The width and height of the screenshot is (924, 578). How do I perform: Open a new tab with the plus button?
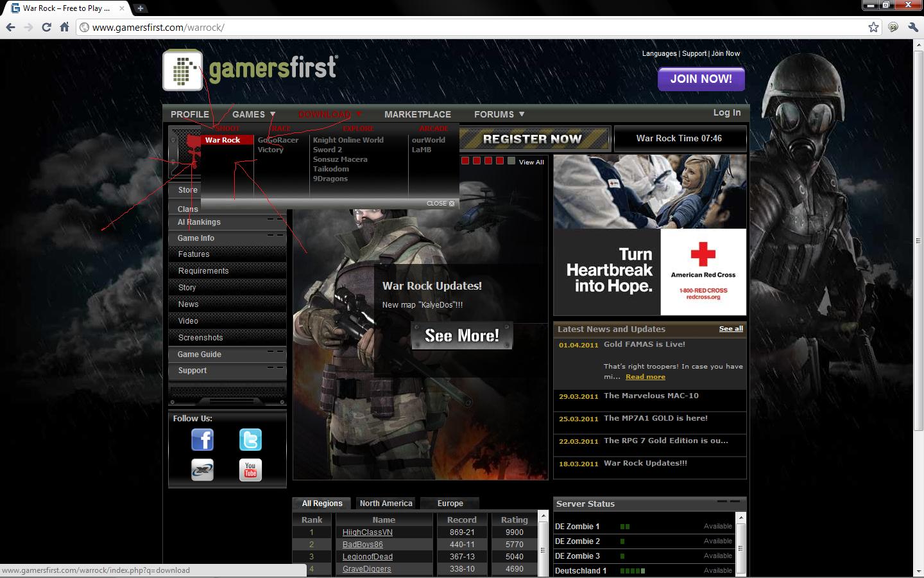point(140,8)
